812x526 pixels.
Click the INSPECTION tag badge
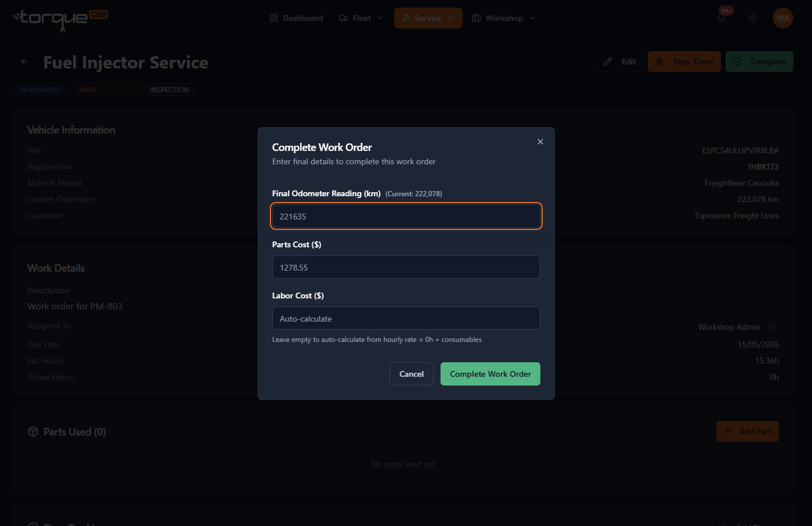tap(169, 89)
